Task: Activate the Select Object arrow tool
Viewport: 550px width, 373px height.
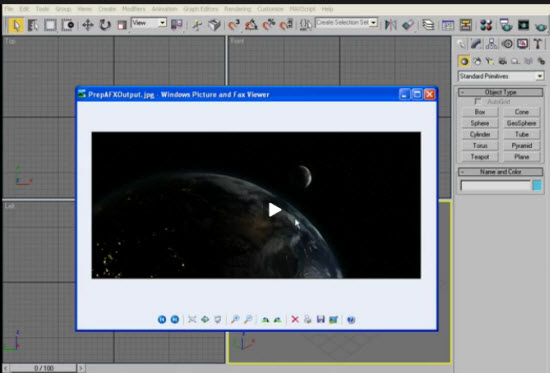Action: [16, 25]
